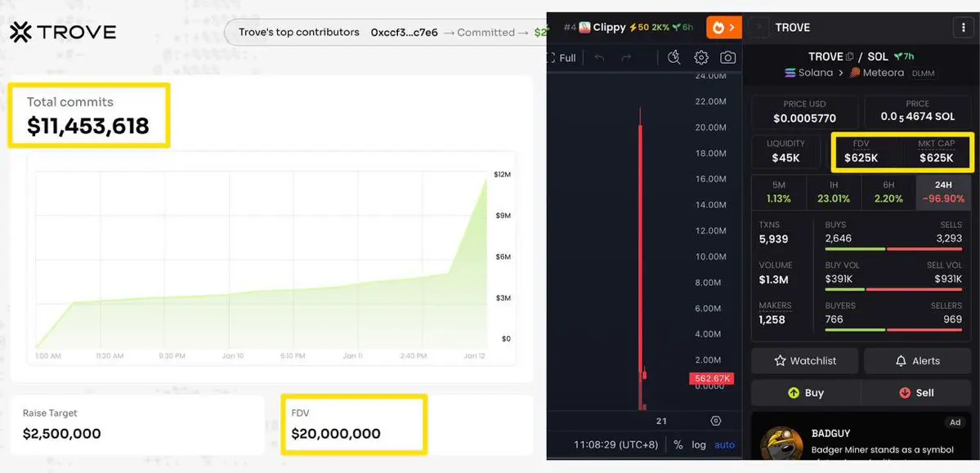Select the 1H timeframe tab
980x473 pixels.
pos(834,193)
